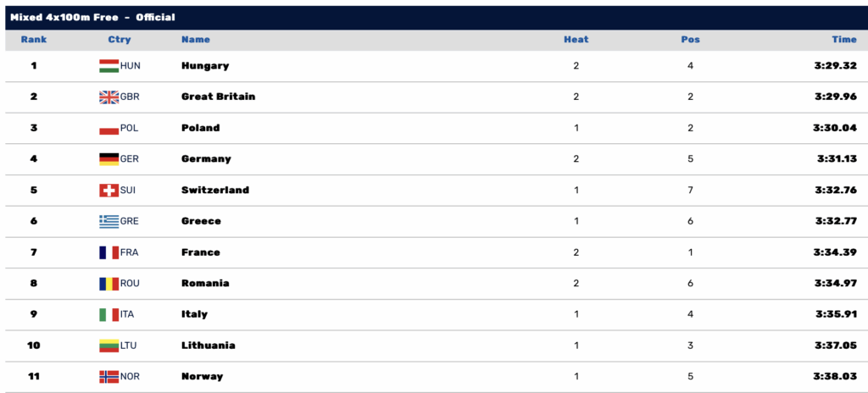
Task: Click the Hungary flag icon
Action: pos(108,66)
